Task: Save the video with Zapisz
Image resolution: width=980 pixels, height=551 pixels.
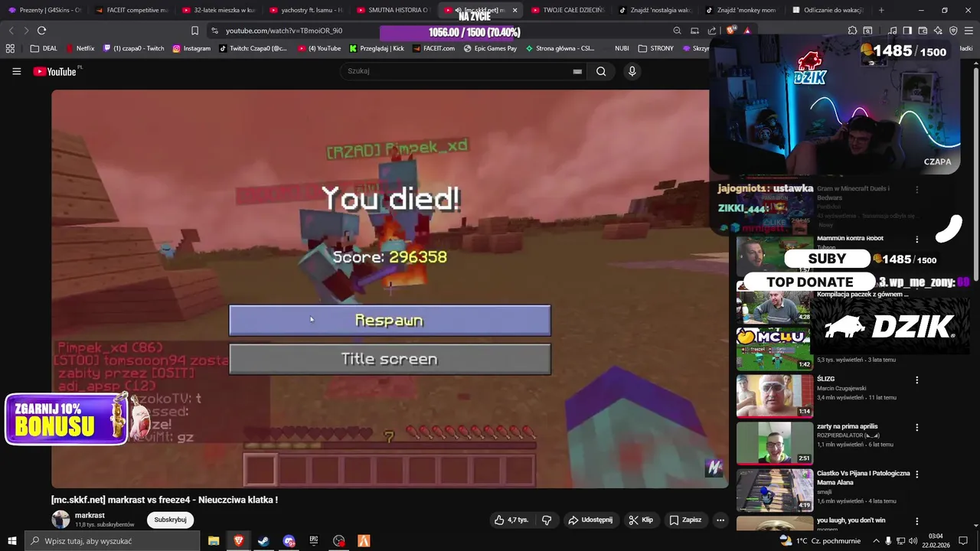Action: (685, 520)
